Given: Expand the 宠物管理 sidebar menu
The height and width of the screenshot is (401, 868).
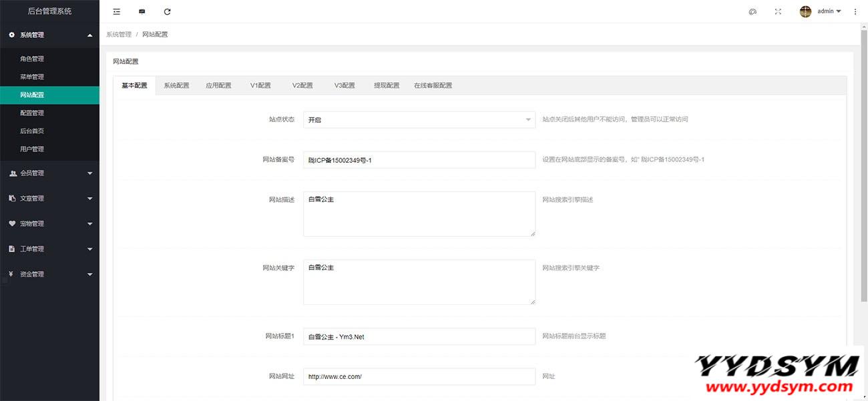Looking at the screenshot, I should 49,224.
